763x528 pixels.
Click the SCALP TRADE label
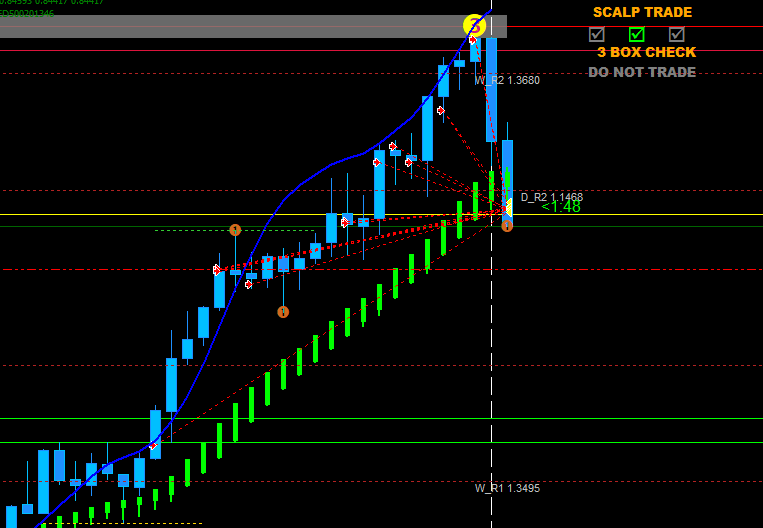[x=642, y=12]
